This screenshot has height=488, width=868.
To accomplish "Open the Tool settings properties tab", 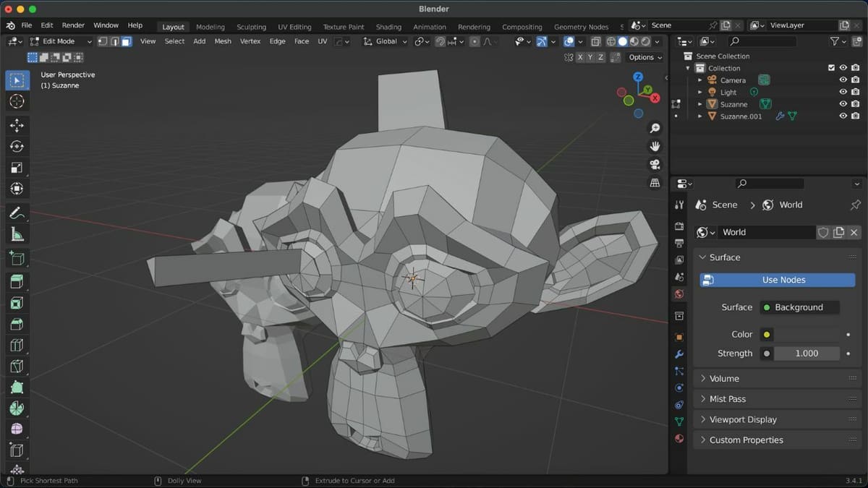I will pos(678,205).
